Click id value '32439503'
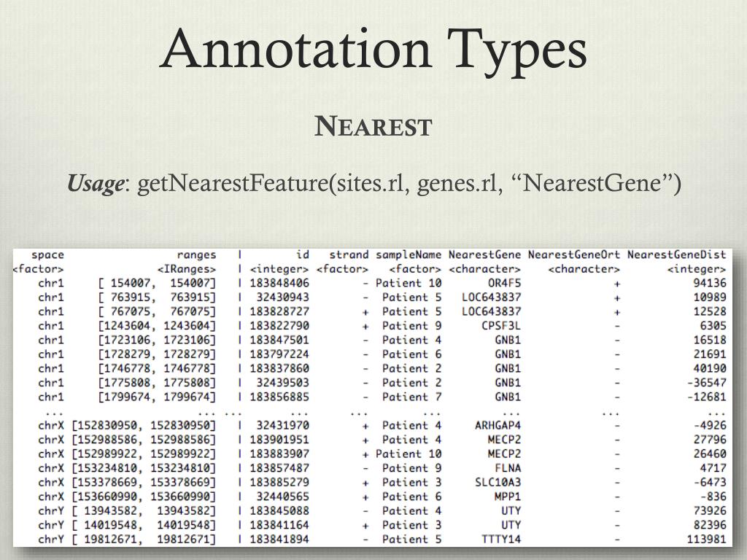The image size is (747, 560). [282, 384]
